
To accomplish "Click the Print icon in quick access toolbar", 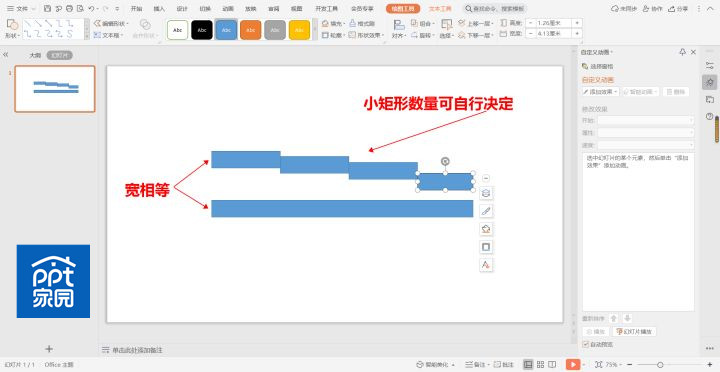I will (x=69, y=8).
